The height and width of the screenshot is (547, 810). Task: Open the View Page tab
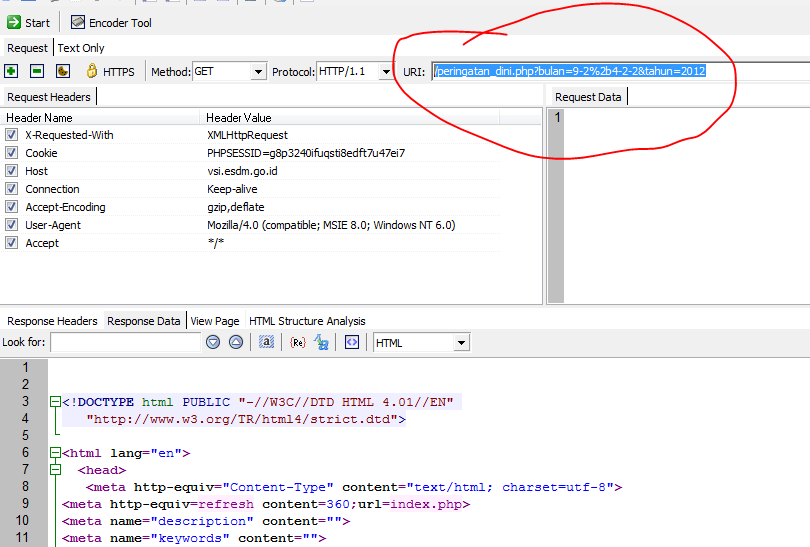[x=215, y=321]
